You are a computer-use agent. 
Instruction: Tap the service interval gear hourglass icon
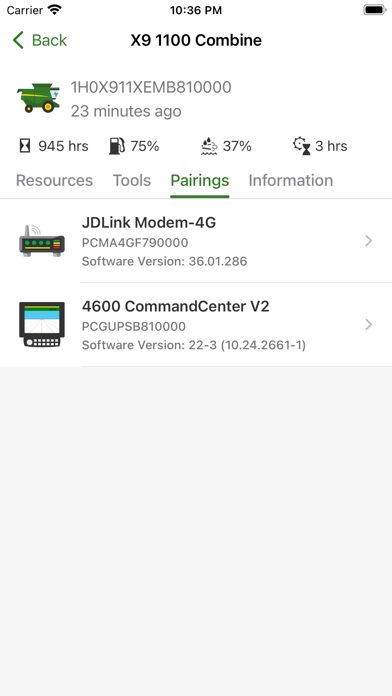(x=302, y=146)
